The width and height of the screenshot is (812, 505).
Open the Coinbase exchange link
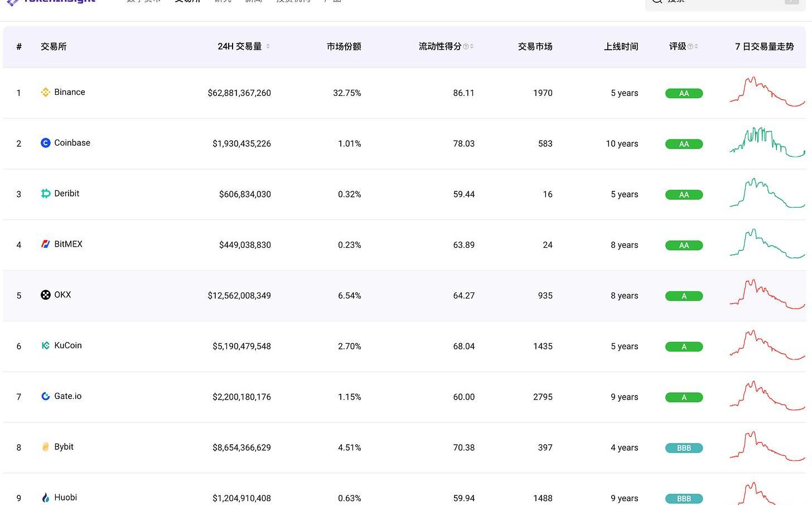72,143
